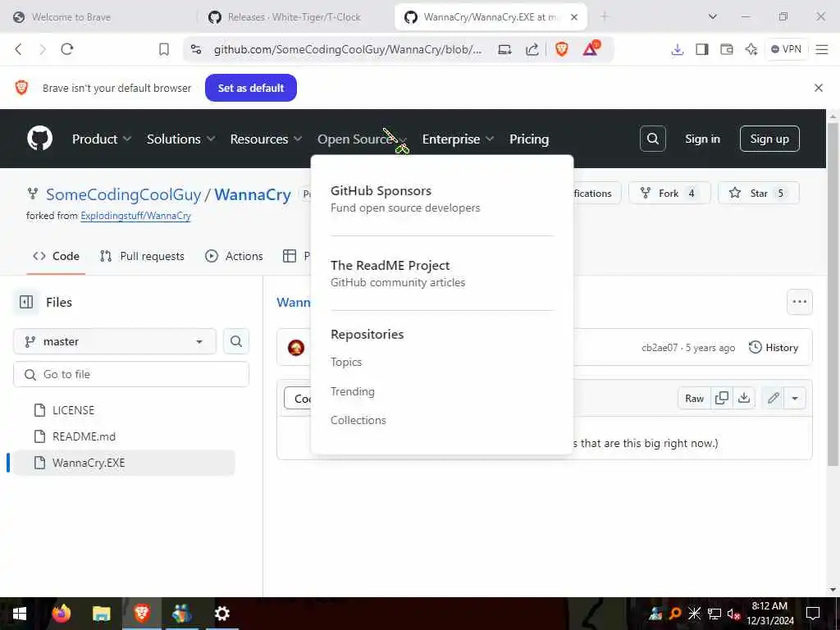Viewport: 840px width, 630px height.
Task: Click the GitHub logo in header
Action: tap(40, 139)
